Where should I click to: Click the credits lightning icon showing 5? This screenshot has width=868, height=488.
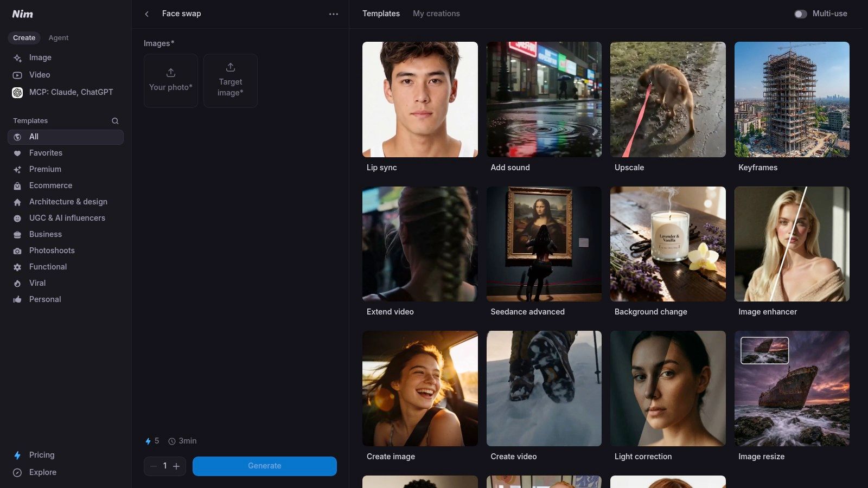(x=148, y=441)
